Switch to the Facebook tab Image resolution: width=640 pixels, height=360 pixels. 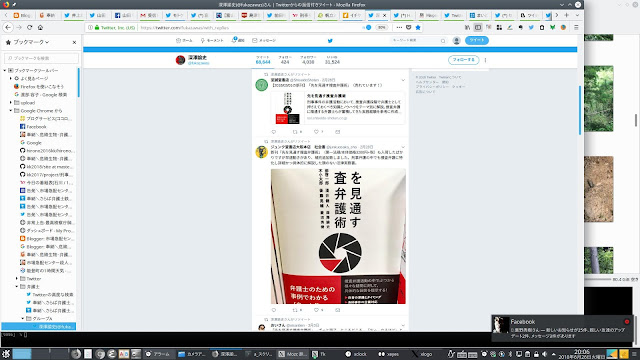coord(123,15)
